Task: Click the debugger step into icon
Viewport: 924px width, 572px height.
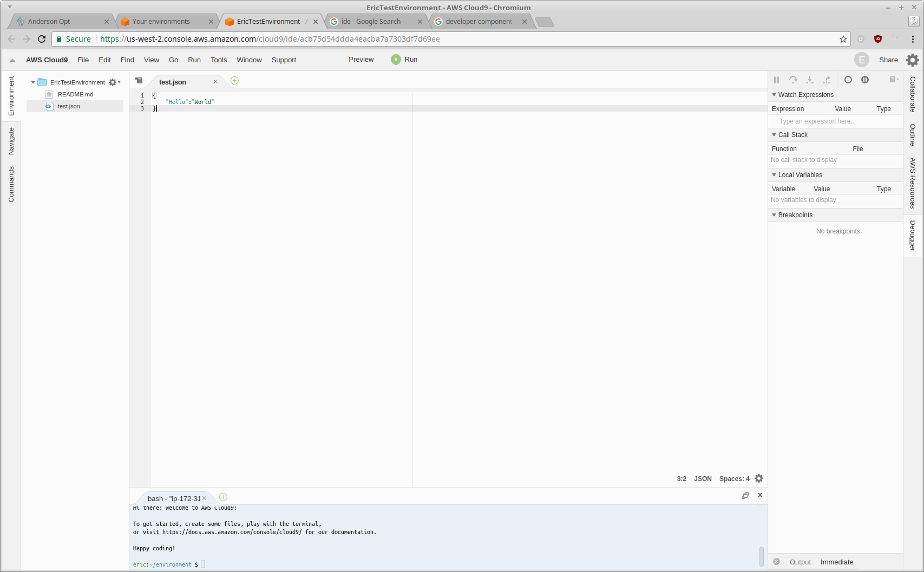Action: coord(810,80)
